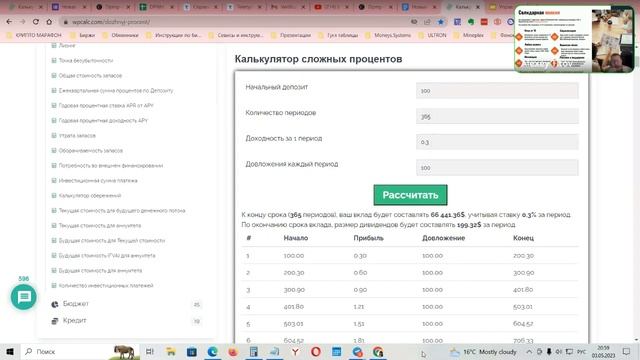Open Opera browser from taskbar

coord(316,351)
